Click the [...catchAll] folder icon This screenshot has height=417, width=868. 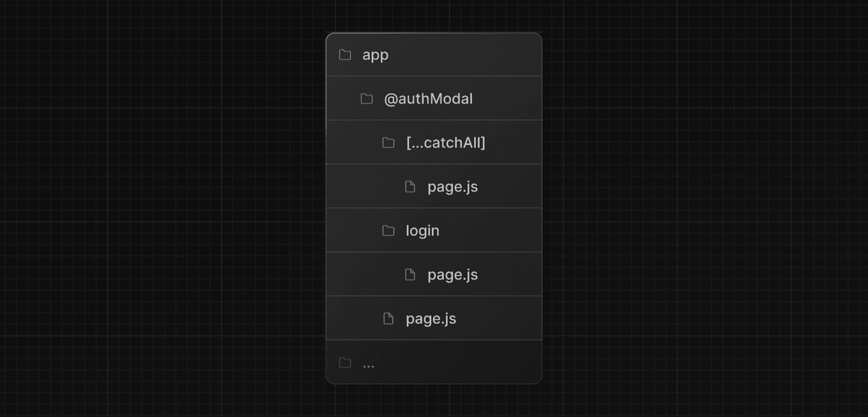(x=388, y=143)
